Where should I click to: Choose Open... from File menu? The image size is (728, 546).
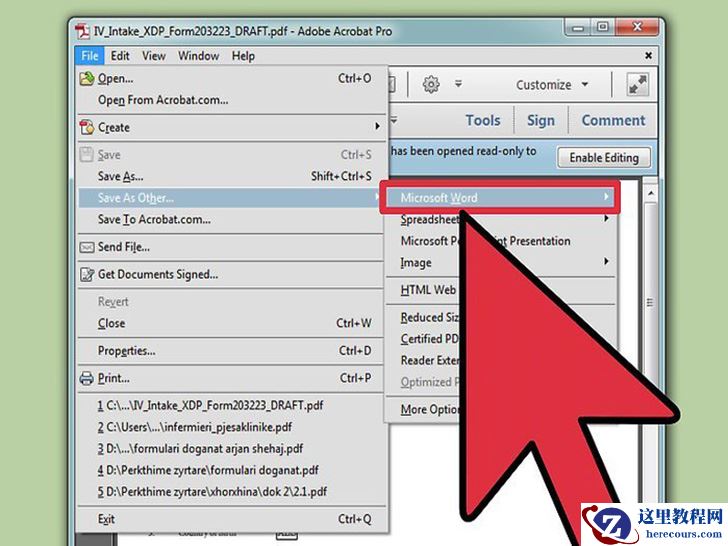pos(232,78)
